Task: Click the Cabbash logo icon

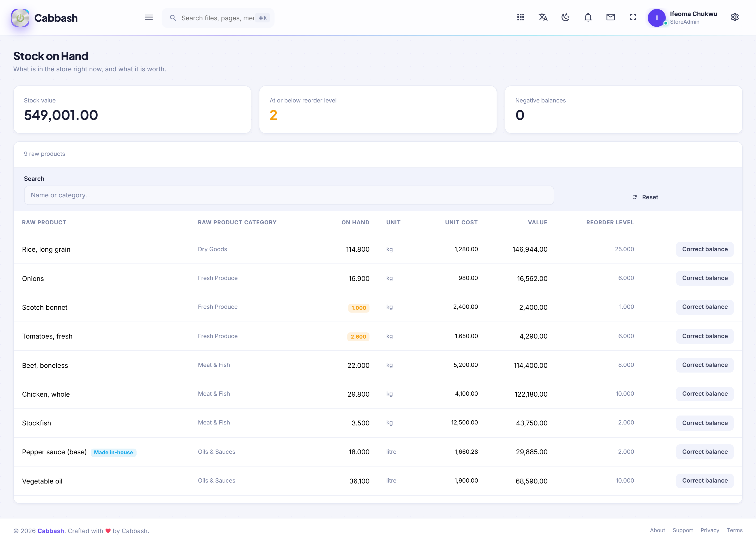Action: point(20,18)
